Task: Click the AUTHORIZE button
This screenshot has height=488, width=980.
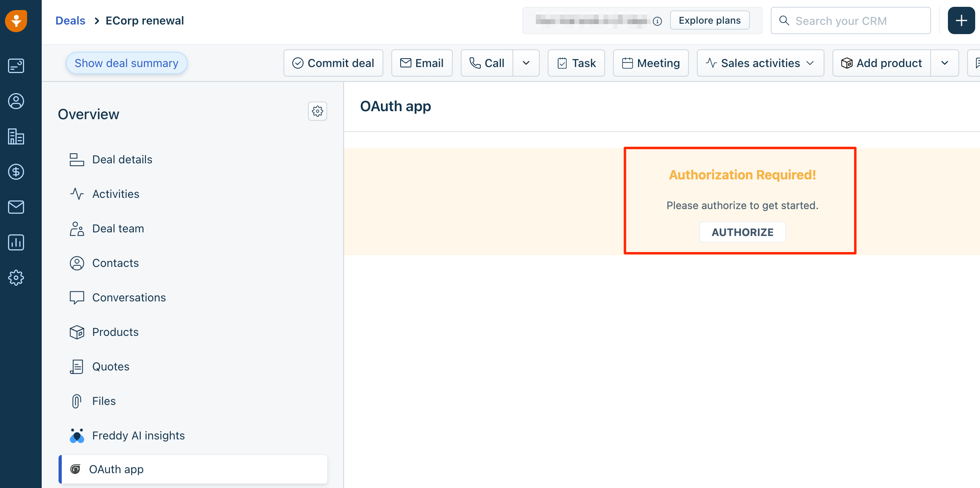Action: coord(742,232)
